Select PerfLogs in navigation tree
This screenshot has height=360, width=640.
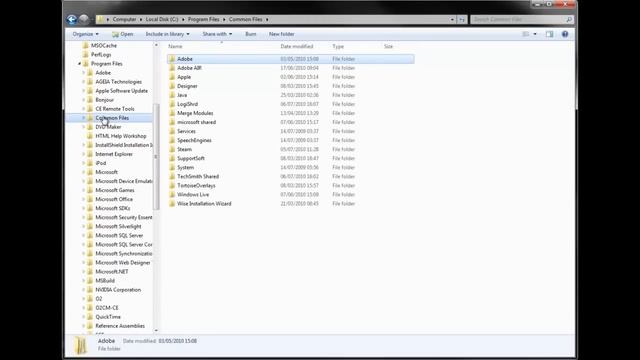coord(101,55)
